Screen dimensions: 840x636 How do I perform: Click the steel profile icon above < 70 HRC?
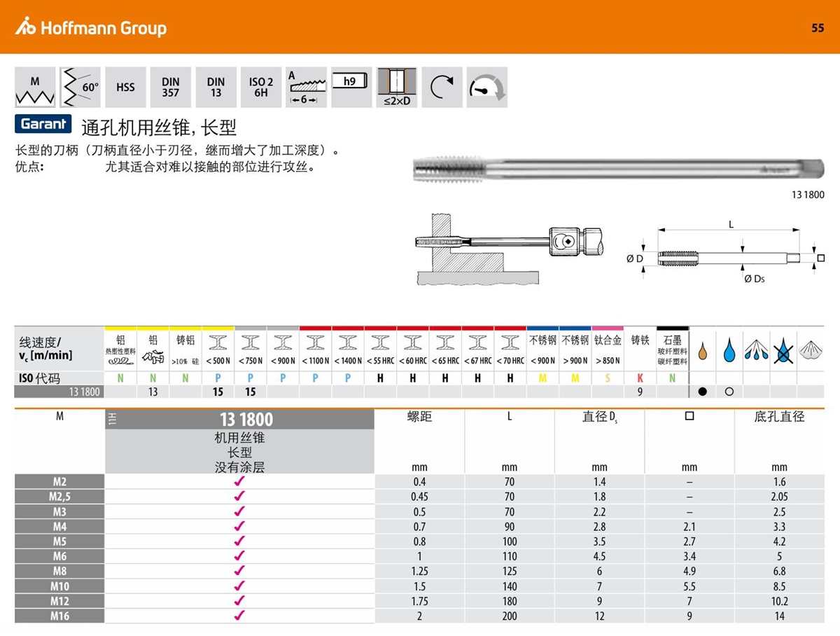pos(510,342)
